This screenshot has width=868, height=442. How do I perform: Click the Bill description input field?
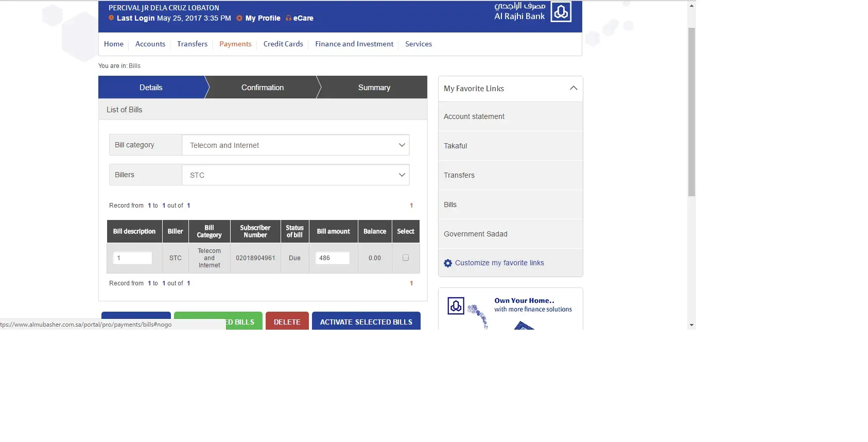pos(132,258)
